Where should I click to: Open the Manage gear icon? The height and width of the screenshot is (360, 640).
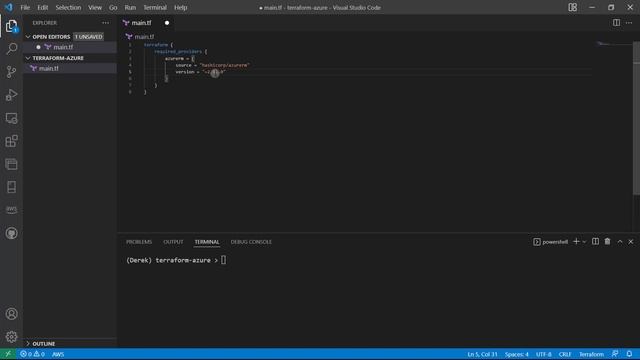pos(11,337)
